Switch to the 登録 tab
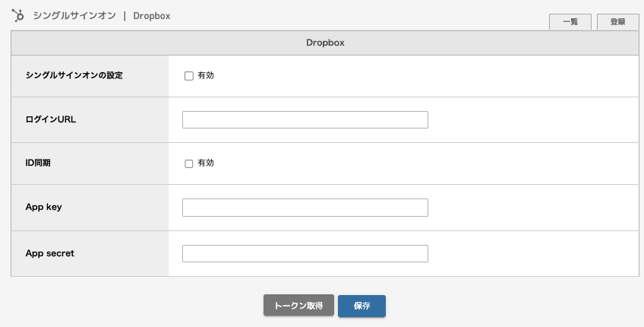The image size is (644, 327). (x=617, y=22)
